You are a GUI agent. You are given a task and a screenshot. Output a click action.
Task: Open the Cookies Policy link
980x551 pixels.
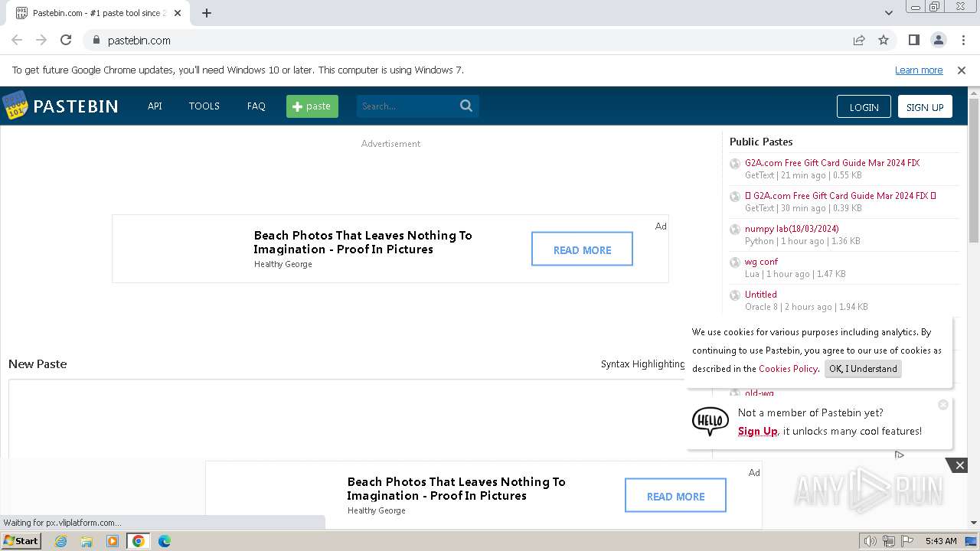pos(788,369)
